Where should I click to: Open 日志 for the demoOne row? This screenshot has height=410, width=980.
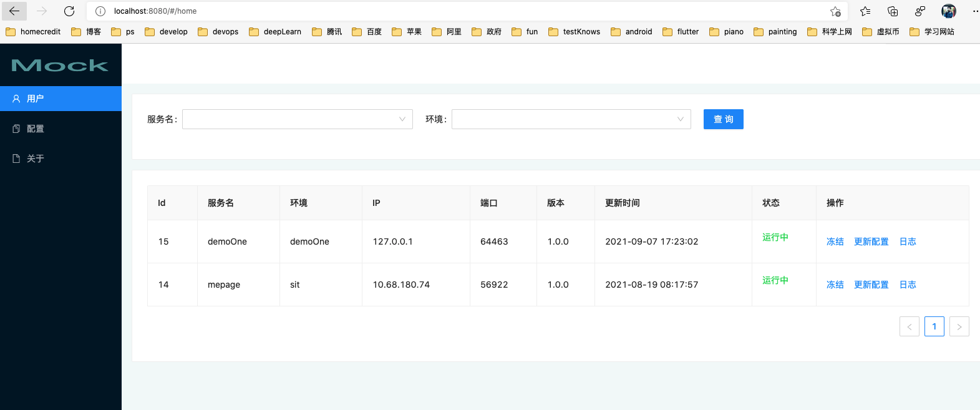tap(908, 242)
